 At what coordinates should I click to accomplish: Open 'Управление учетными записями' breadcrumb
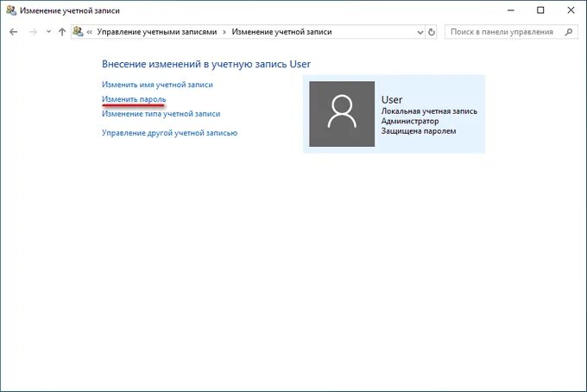(157, 32)
